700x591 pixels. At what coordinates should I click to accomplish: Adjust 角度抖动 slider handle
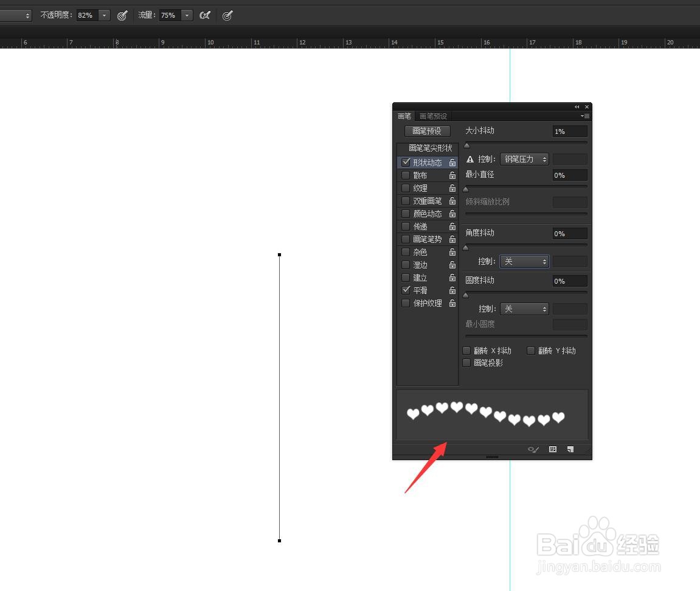[466, 247]
